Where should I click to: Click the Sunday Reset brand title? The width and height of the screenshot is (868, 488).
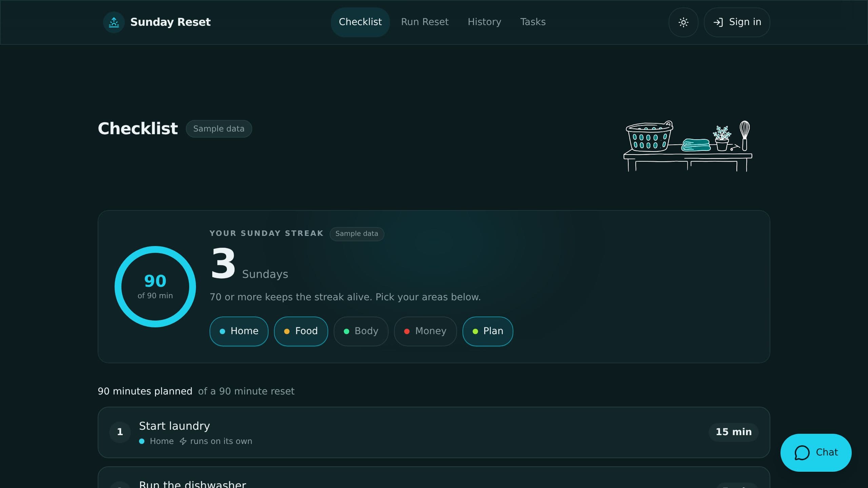pos(170,22)
